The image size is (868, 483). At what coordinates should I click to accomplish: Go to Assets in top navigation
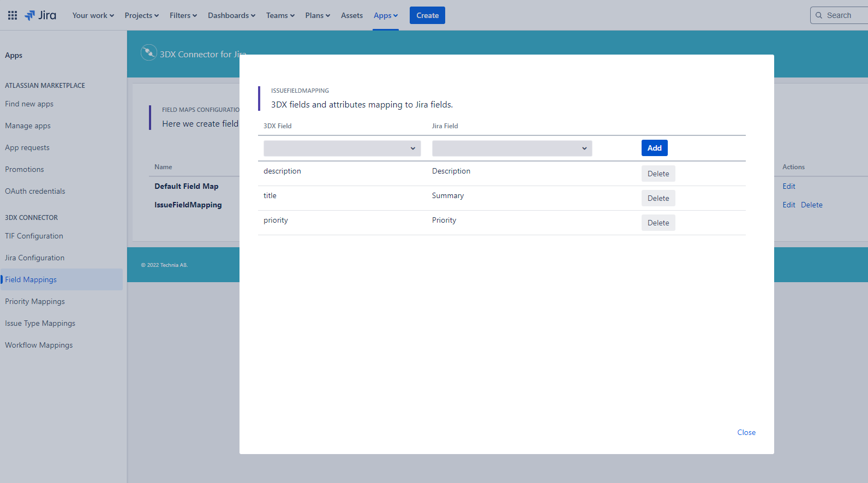point(352,15)
